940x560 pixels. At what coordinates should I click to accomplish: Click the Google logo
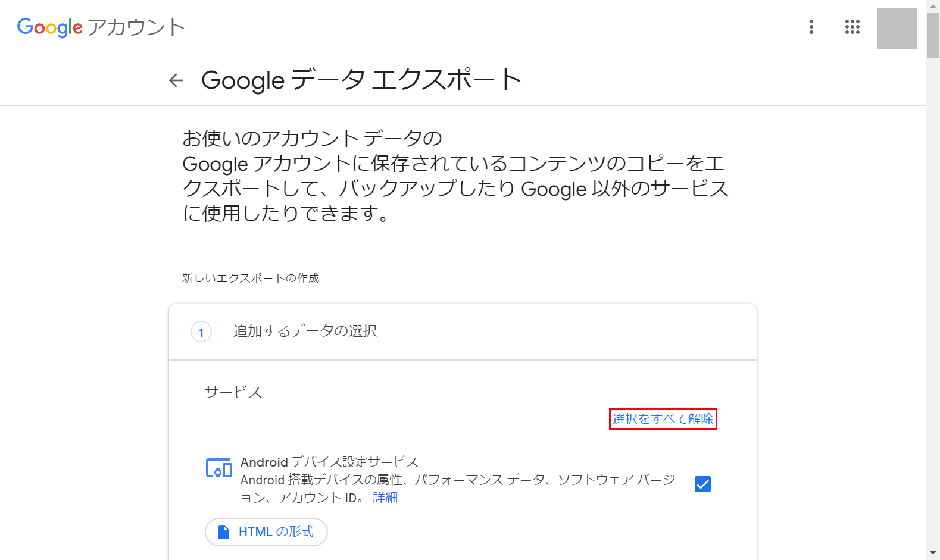point(50,27)
